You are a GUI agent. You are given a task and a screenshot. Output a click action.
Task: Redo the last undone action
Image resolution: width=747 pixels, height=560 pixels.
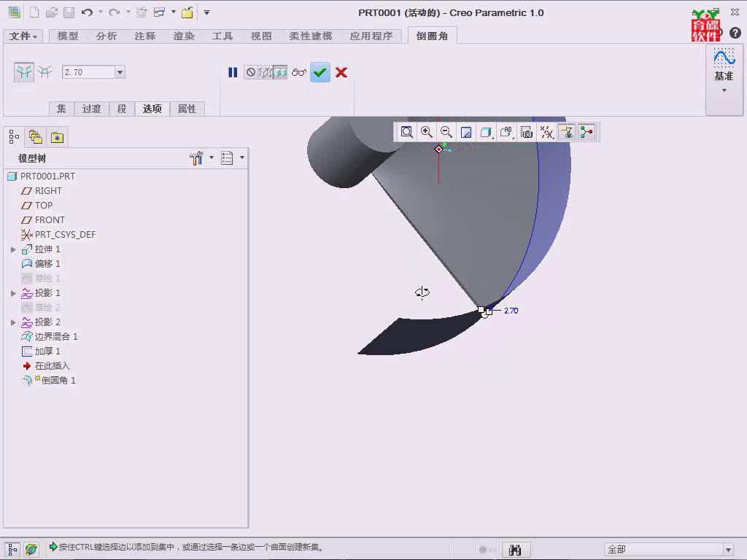point(115,12)
